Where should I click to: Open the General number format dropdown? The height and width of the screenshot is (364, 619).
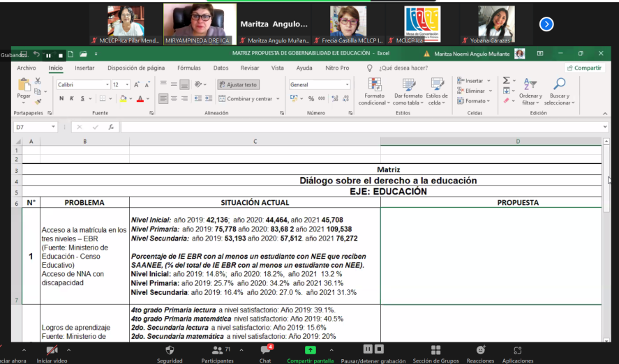point(347,84)
